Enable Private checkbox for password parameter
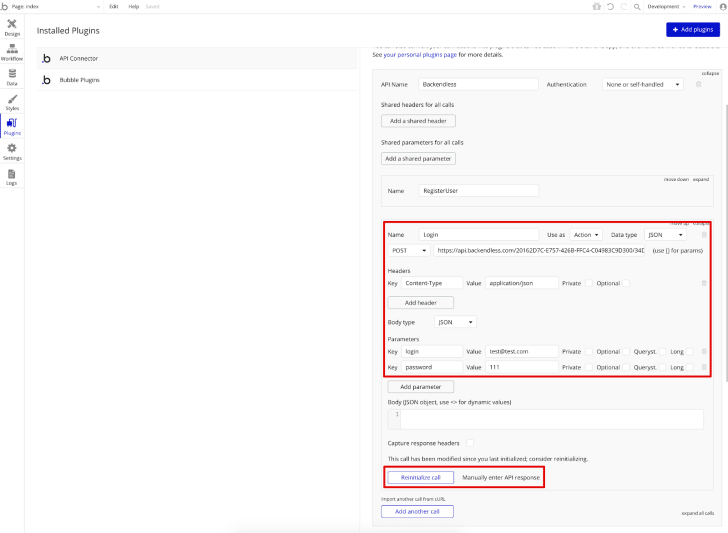Viewport: 728px width, 533px height. pos(588,368)
